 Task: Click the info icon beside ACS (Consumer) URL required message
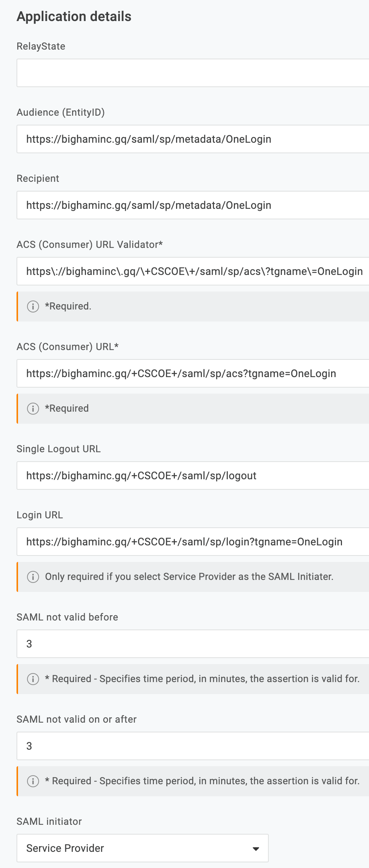34,408
